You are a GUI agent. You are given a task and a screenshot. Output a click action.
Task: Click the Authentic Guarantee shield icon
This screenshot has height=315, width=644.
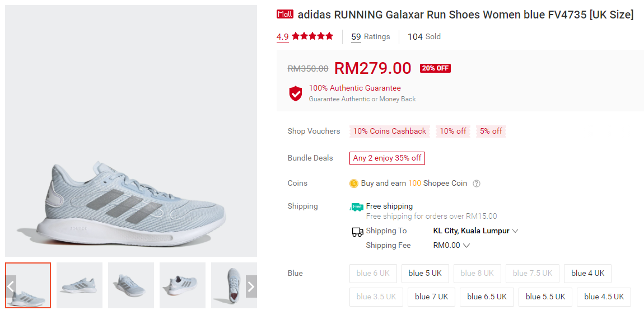coord(296,93)
